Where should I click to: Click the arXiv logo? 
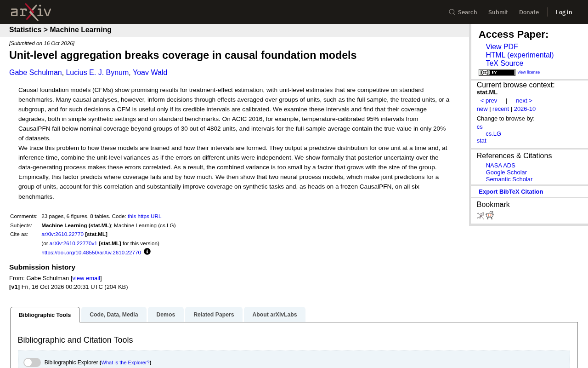[x=31, y=12]
